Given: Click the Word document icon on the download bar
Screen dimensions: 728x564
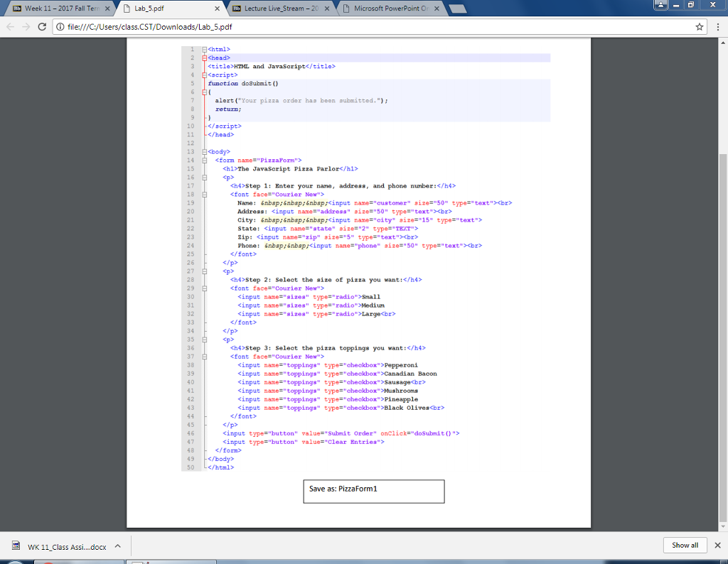Looking at the screenshot, I should (16, 546).
